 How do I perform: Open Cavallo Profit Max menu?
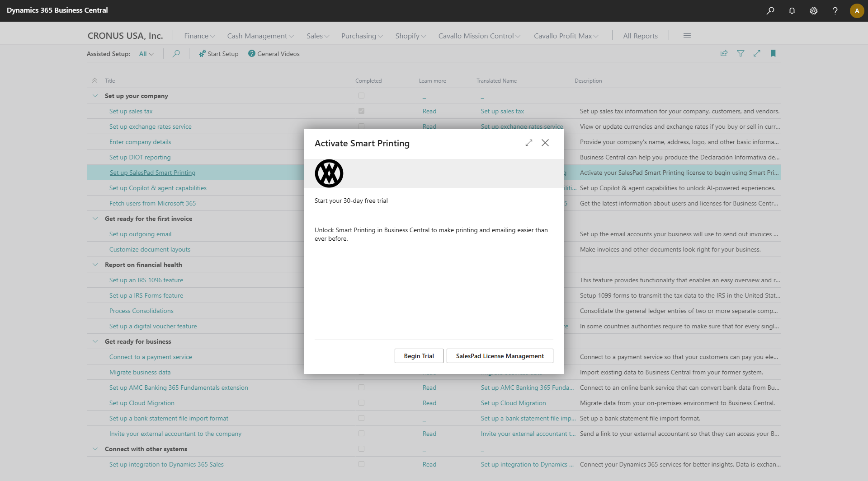tap(566, 36)
